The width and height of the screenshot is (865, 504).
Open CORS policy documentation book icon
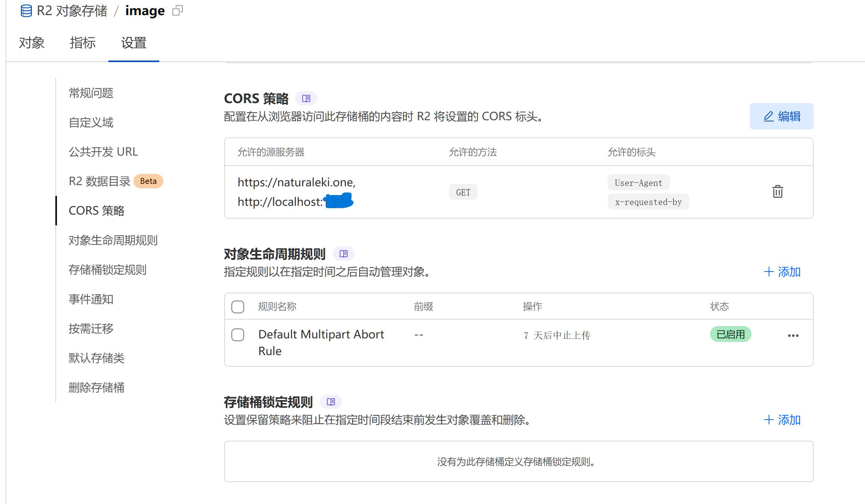[x=306, y=98]
